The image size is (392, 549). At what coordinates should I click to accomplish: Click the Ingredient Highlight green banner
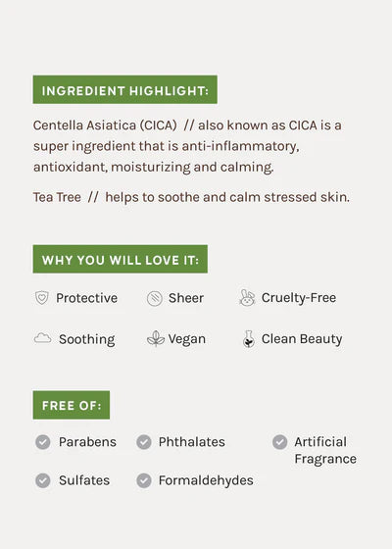tap(125, 89)
